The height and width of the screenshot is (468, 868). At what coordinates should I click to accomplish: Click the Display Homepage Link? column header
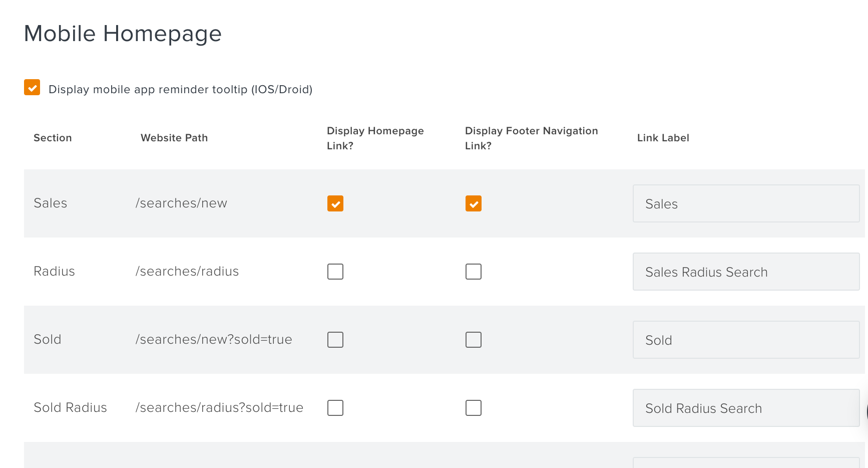[x=375, y=138]
